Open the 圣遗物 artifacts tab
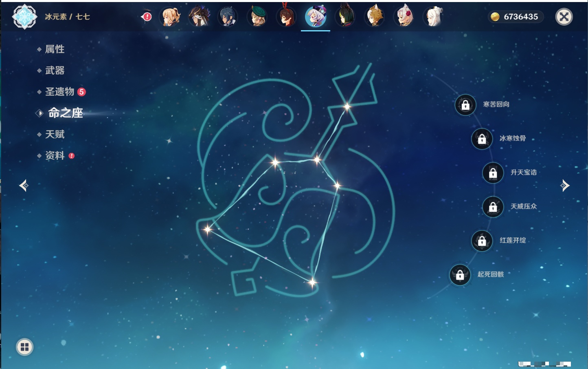588x369 pixels. pyautogui.click(x=59, y=92)
